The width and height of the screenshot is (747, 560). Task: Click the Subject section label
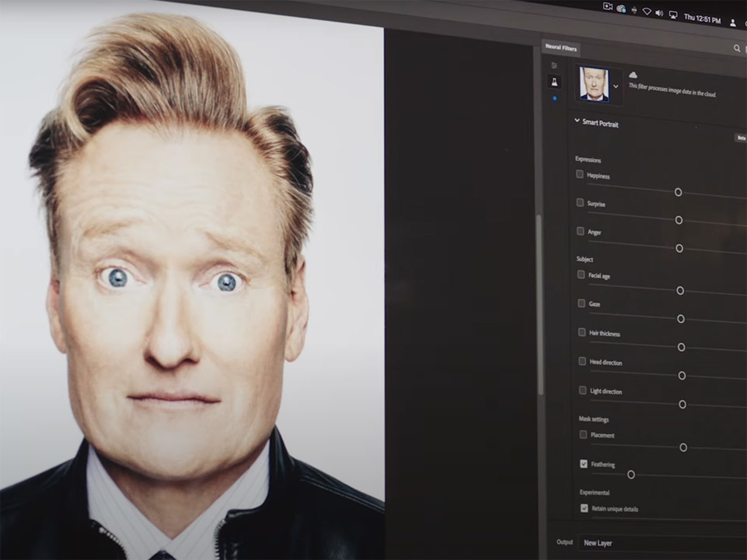coord(585,259)
